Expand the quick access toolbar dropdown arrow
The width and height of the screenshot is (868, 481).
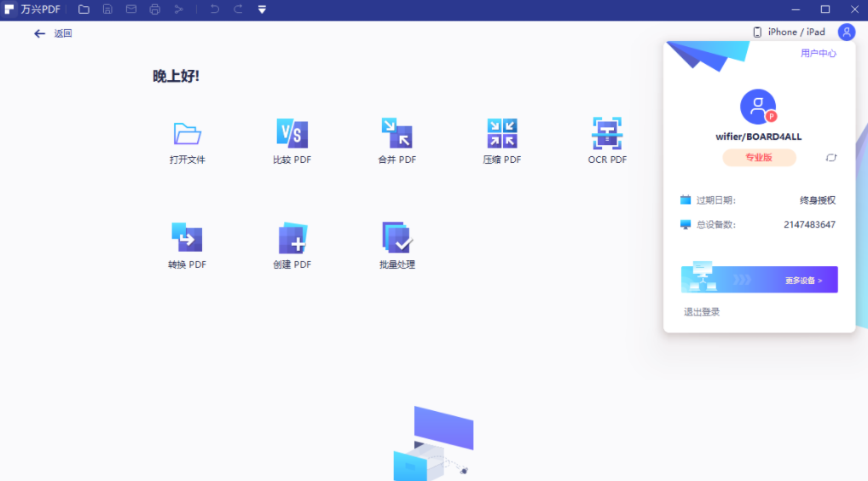[262, 9]
